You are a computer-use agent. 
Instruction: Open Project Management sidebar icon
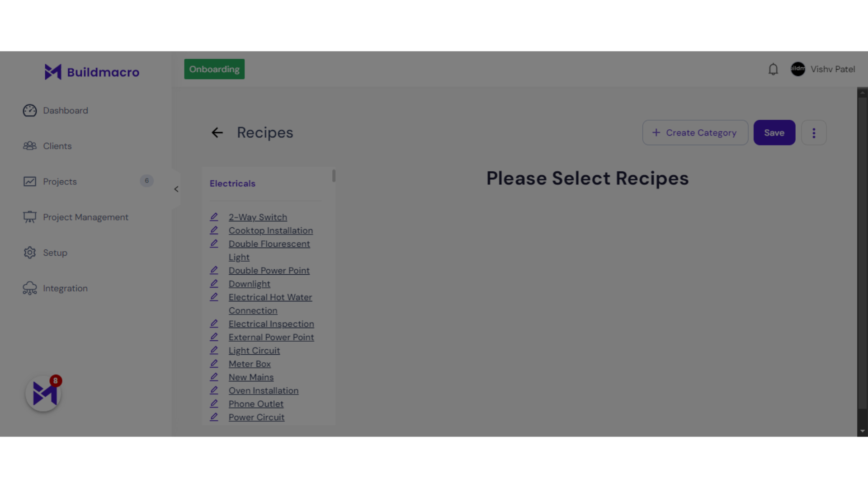coord(29,216)
